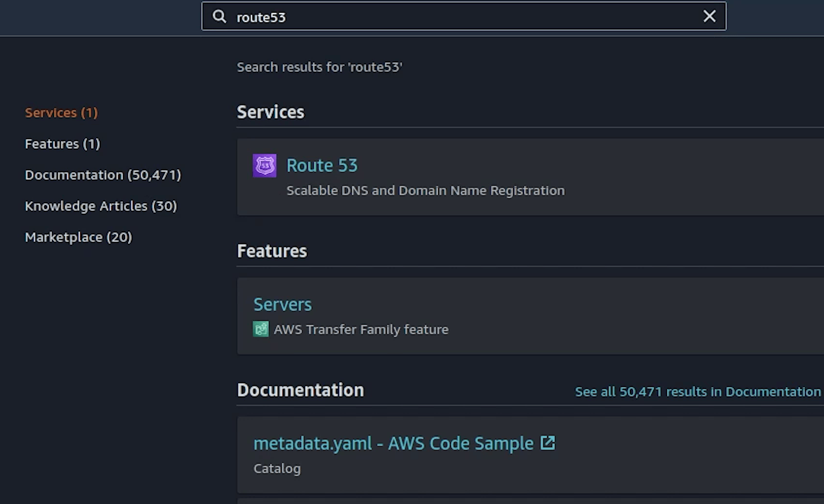Click the 'Search results for route53' heading
Image resolution: width=824 pixels, height=504 pixels.
pyautogui.click(x=320, y=67)
